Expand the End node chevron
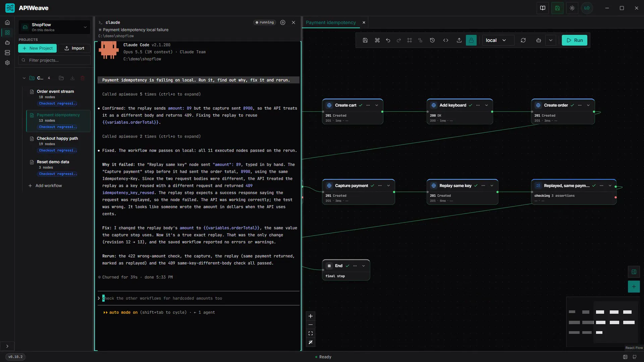 click(x=364, y=266)
